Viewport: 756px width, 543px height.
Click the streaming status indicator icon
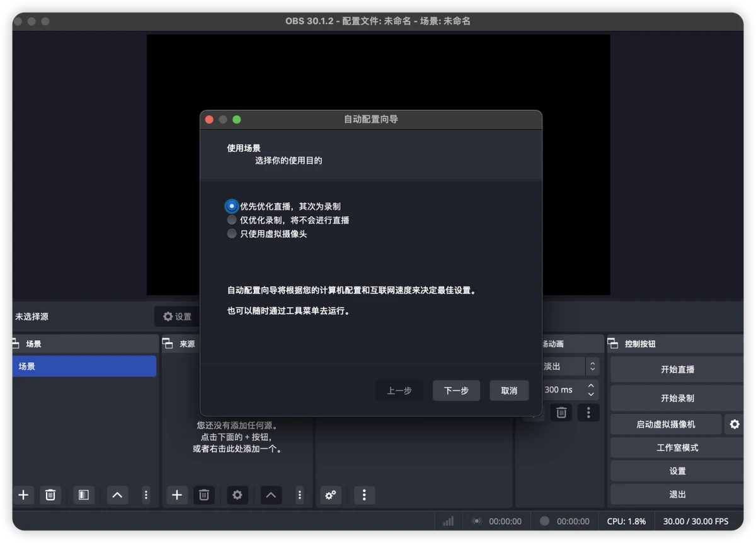tap(477, 521)
